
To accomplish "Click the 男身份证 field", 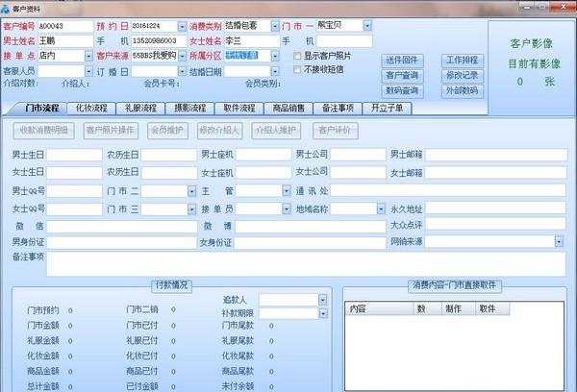I will pyautogui.click(x=121, y=242).
